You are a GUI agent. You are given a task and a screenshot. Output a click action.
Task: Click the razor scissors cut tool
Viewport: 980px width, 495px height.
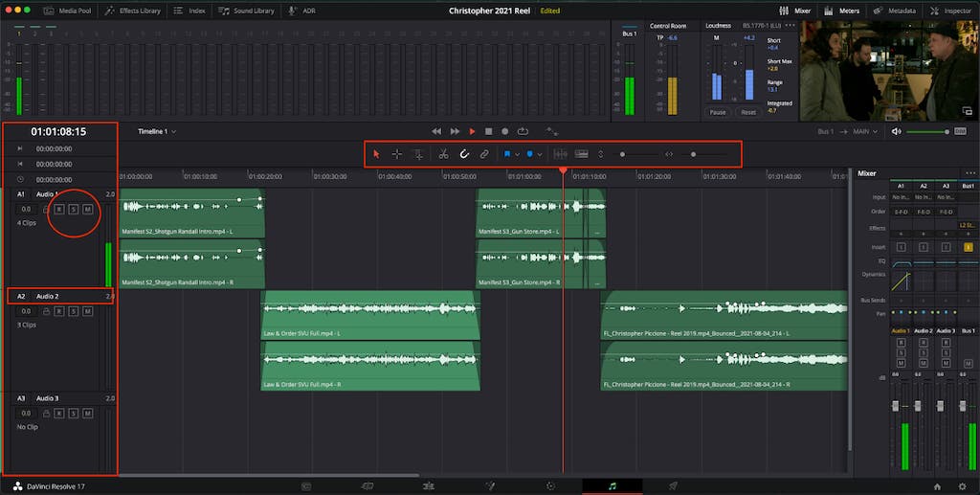point(443,154)
